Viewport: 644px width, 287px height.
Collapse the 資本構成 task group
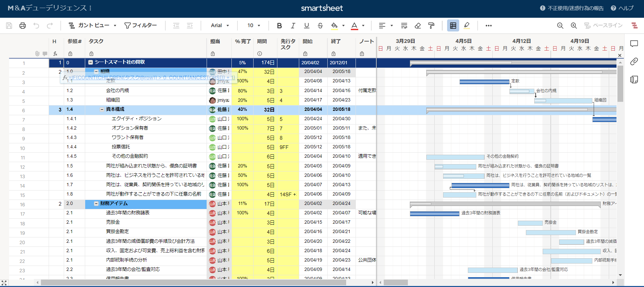pos(102,110)
